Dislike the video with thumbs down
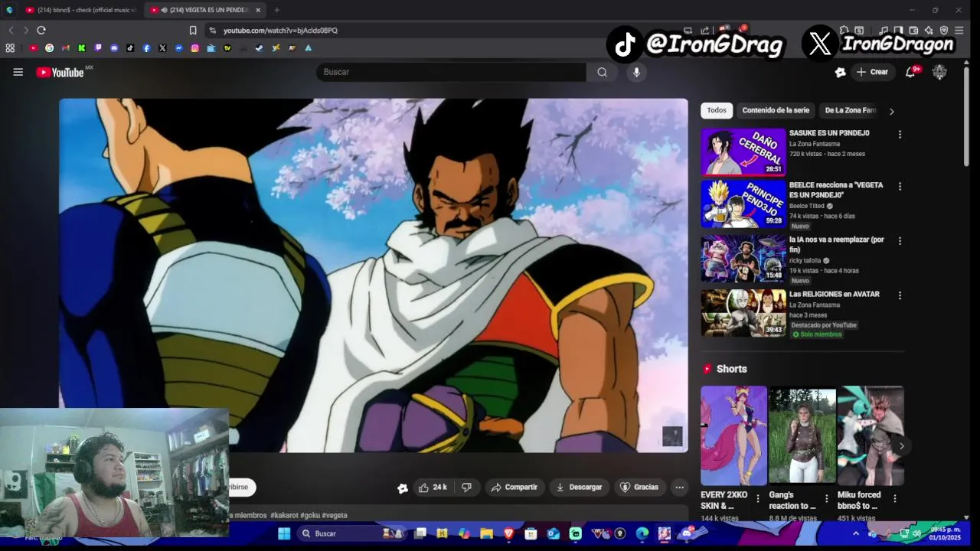Viewport: 980px width, 551px height. tap(466, 487)
